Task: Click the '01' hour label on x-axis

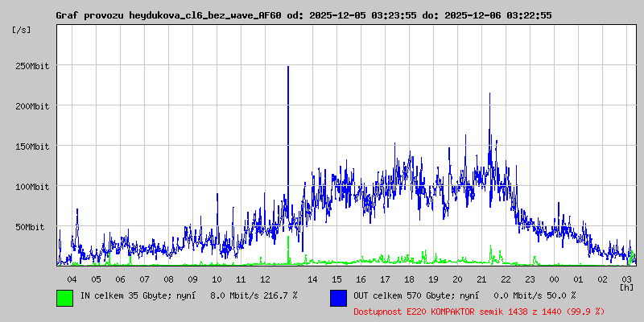Action: pos(578,279)
